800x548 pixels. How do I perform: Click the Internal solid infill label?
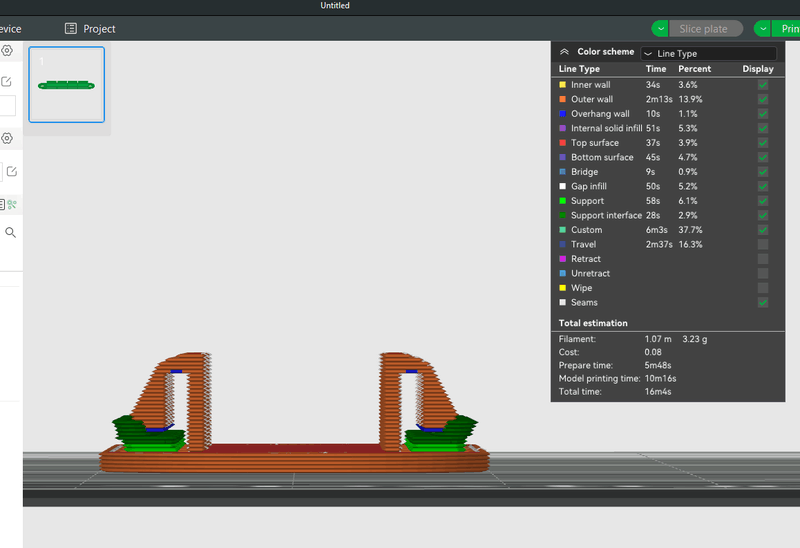pyautogui.click(x=607, y=128)
